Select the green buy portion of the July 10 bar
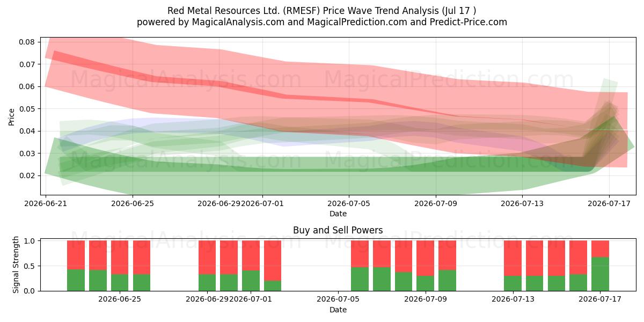Image resolution: width=644 pixels, height=322 pixels. coord(447,281)
